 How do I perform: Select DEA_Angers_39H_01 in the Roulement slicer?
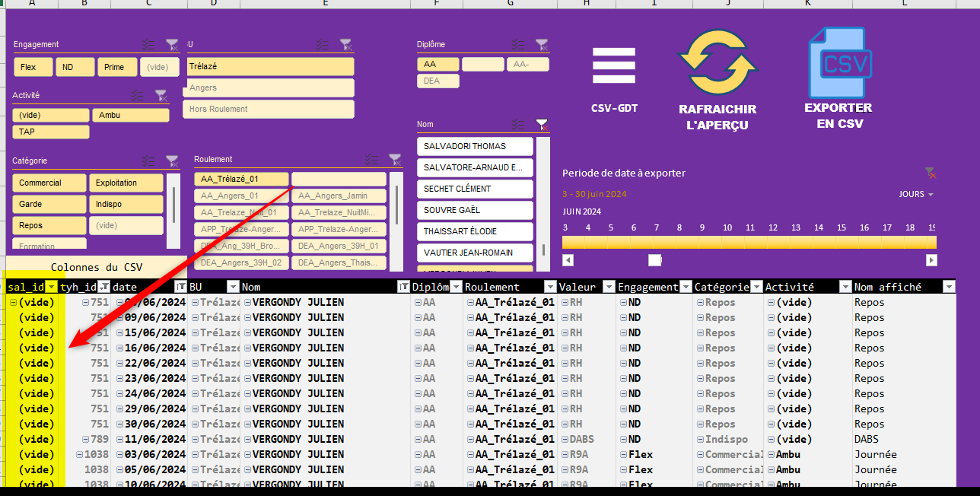(339, 246)
